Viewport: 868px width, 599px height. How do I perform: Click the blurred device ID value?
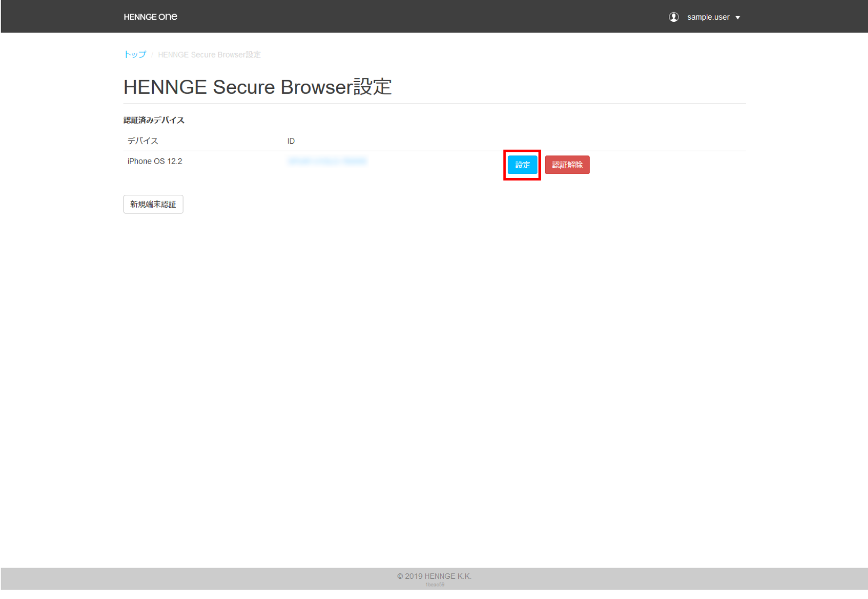click(327, 161)
